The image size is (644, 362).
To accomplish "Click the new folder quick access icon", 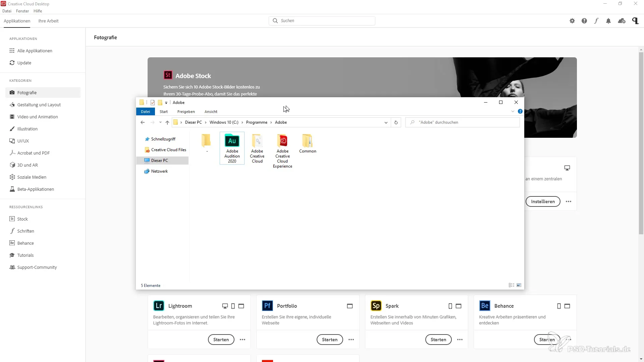I will point(160,103).
